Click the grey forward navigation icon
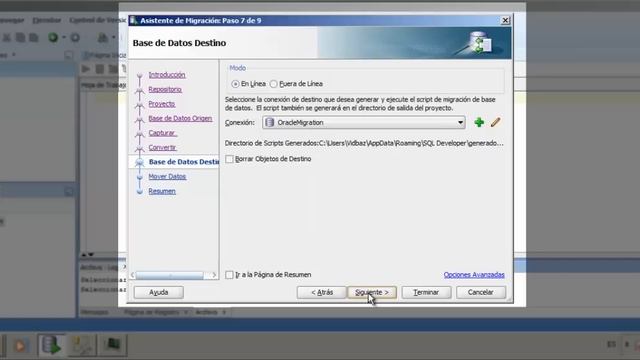 pos(75,38)
